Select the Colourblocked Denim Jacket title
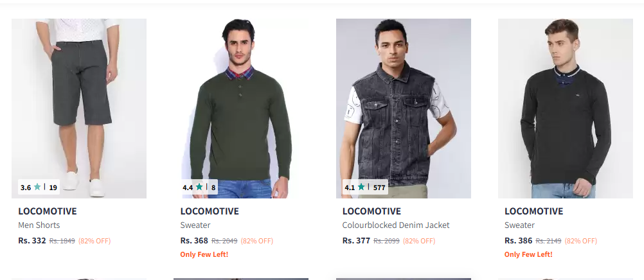 point(396,225)
